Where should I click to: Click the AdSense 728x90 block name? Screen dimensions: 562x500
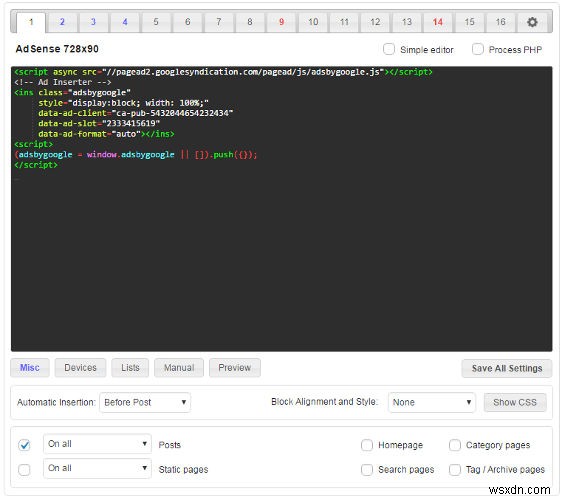click(x=57, y=49)
